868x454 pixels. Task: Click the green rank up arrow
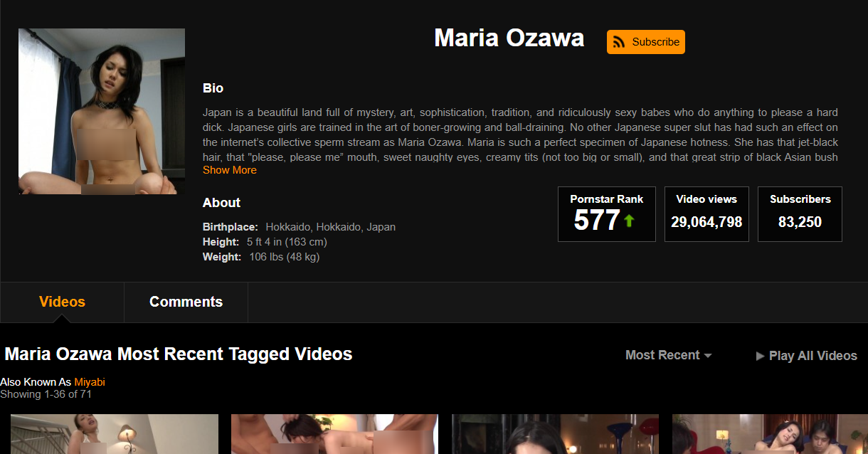pyautogui.click(x=628, y=221)
